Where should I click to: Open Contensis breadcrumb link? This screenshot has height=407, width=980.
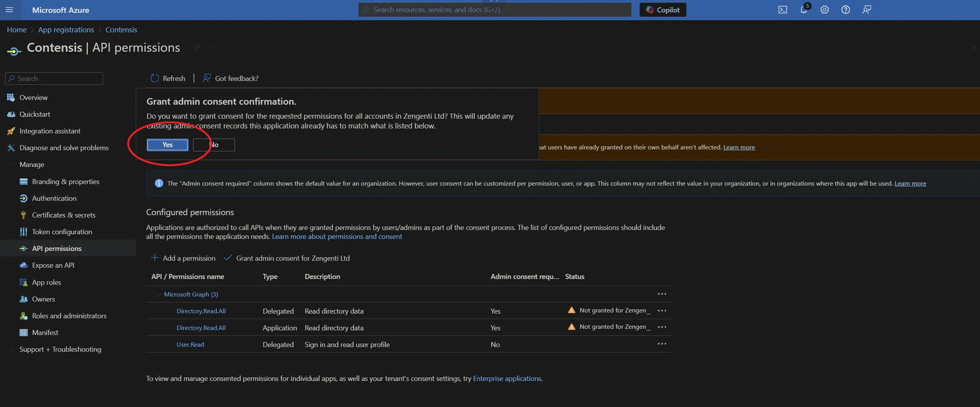(121, 30)
